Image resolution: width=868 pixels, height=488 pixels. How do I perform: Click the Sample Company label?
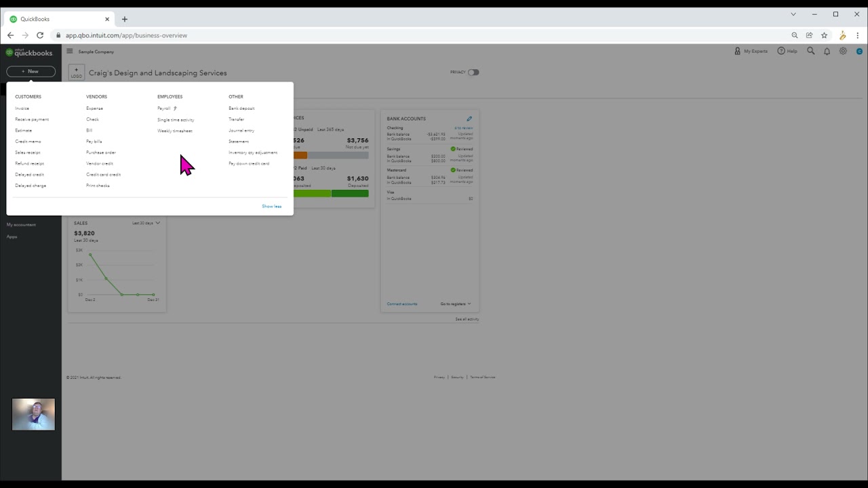(x=96, y=52)
